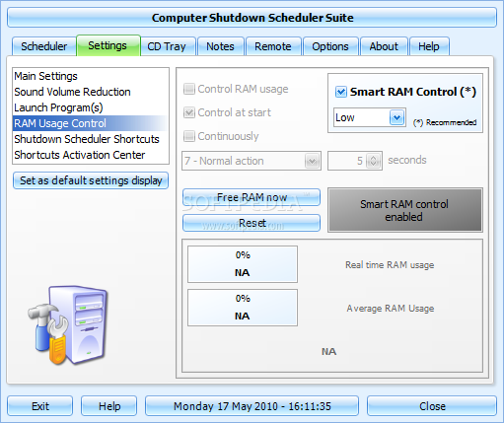504x423 pixels.
Task: Go to the Remote tab
Action: pos(273,46)
